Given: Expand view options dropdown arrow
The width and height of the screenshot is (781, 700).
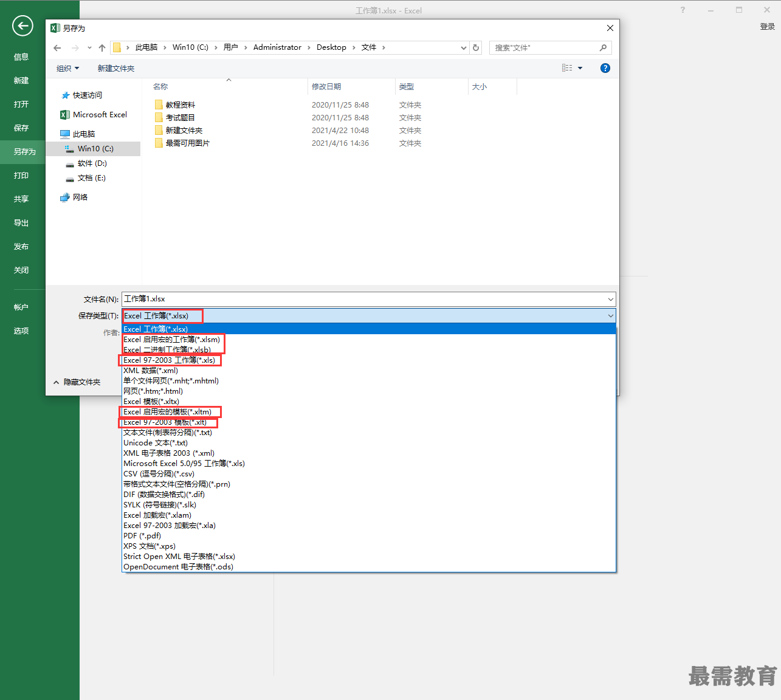Looking at the screenshot, I should 580,68.
